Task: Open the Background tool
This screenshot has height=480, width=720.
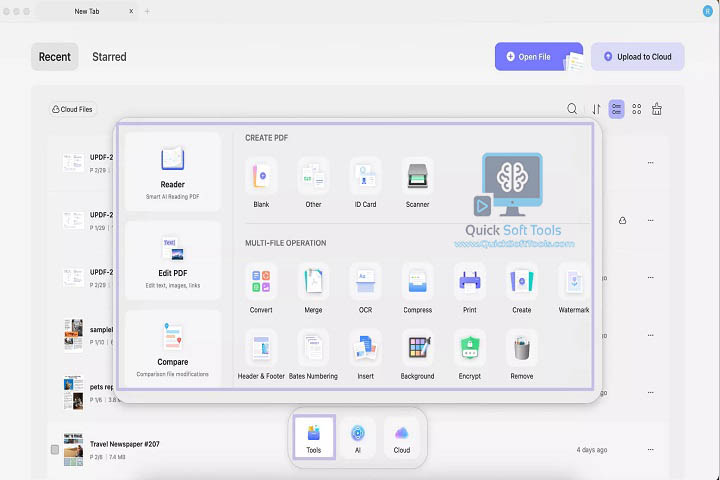Action: pyautogui.click(x=417, y=355)
